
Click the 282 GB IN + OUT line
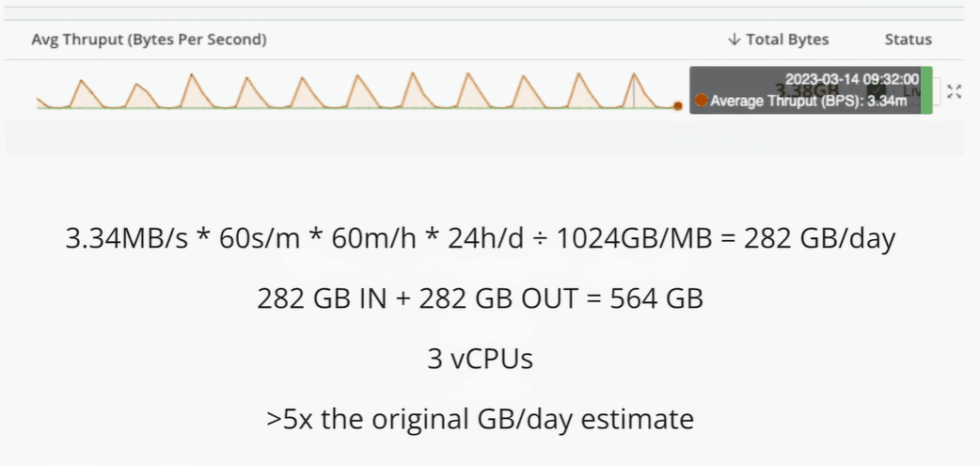(480, 298)
